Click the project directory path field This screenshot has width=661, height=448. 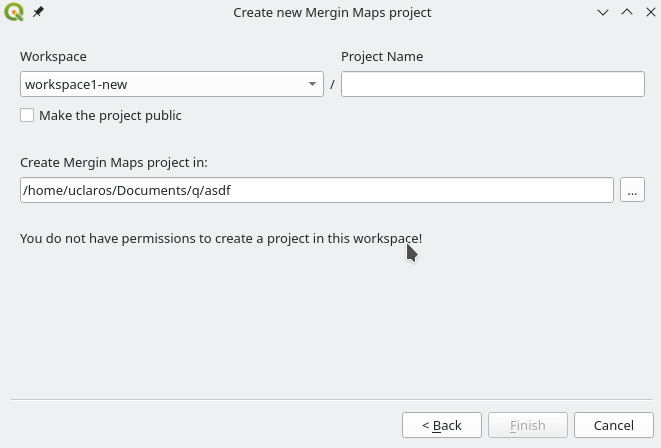[x=317, y=190]
